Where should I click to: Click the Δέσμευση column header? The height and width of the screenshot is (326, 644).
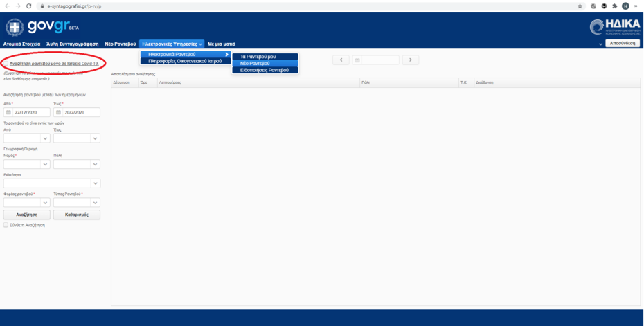[x=125, y=82]
